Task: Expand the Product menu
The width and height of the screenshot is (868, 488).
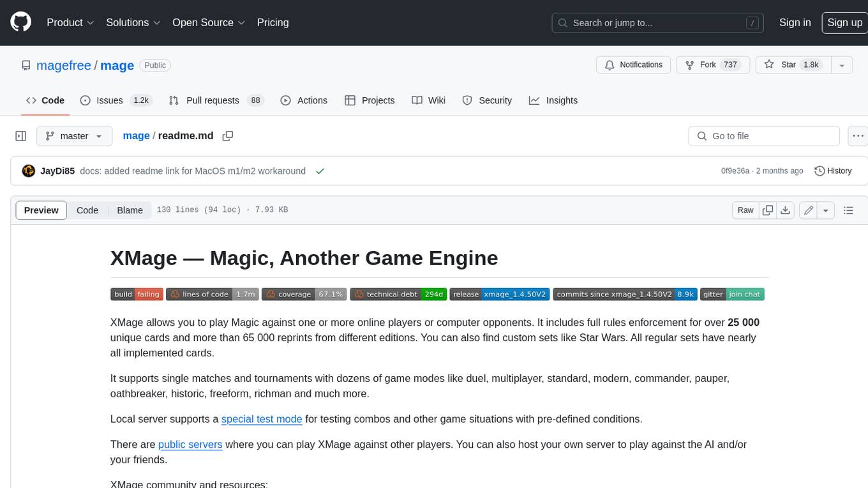Action: tap(70, 22)
